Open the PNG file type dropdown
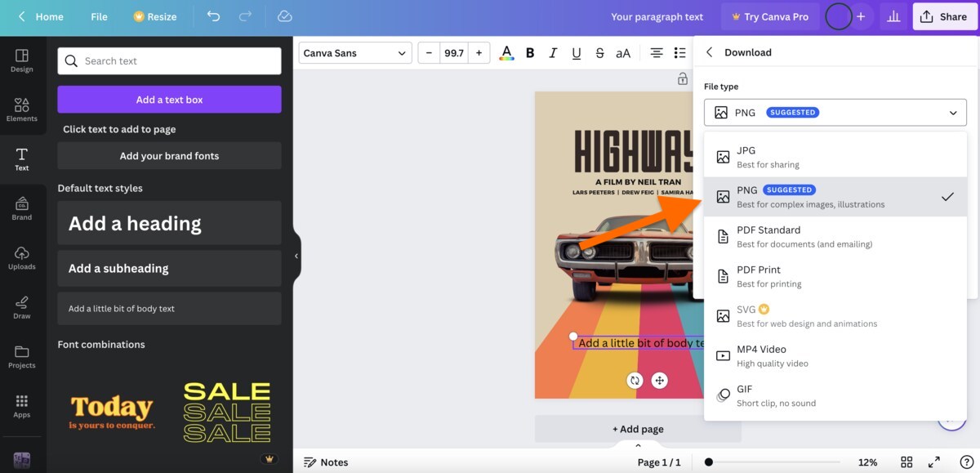 tap(835, 112)
